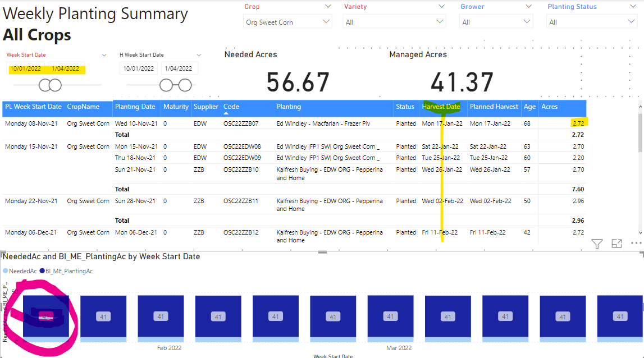Open Focus mode for the table

[x=616, y=244]
